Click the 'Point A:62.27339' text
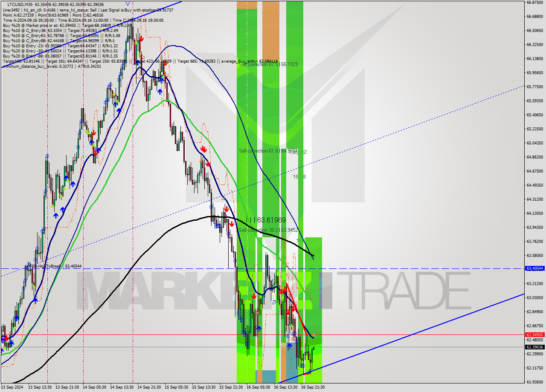546x392 pixels. coord(18,15)
